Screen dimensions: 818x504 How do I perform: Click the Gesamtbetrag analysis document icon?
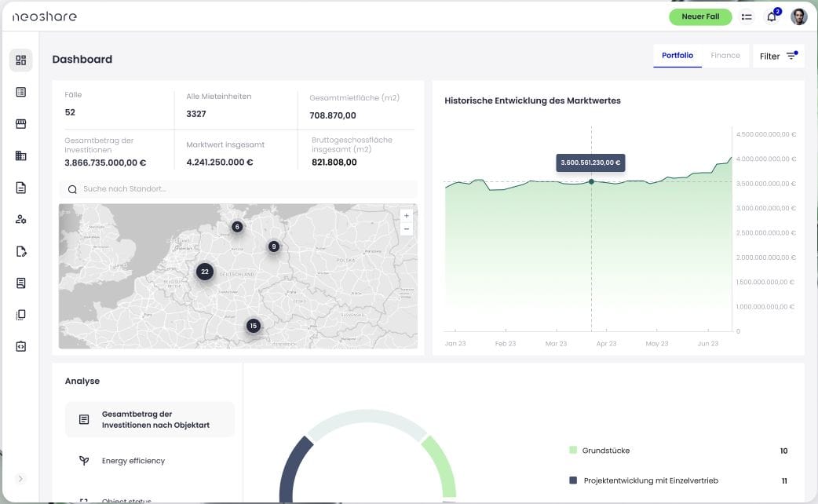(x=84, y=419)
